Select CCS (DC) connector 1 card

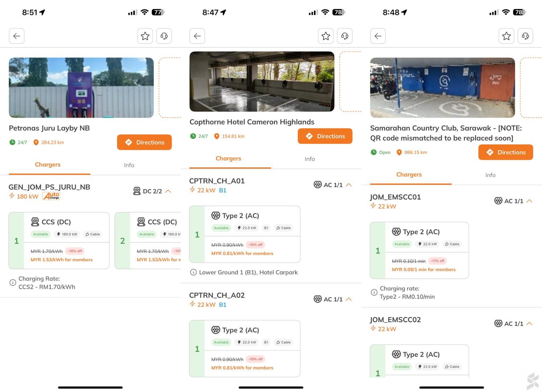pyautogui.click(x=59, y=240)
